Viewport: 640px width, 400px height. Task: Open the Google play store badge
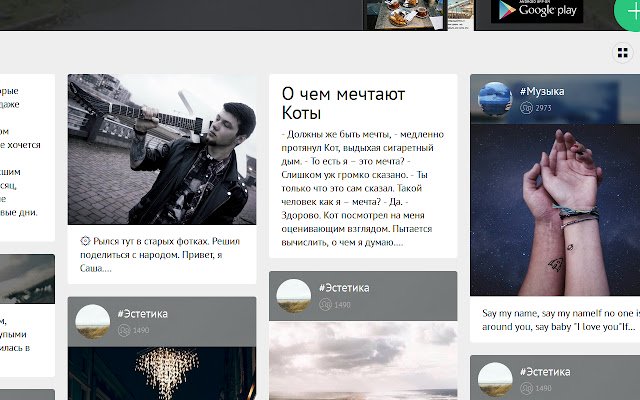click(537, 11)
